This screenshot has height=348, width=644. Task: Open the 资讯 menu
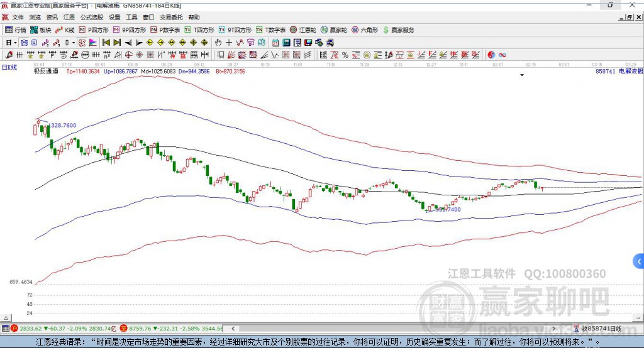click(52, 17)
